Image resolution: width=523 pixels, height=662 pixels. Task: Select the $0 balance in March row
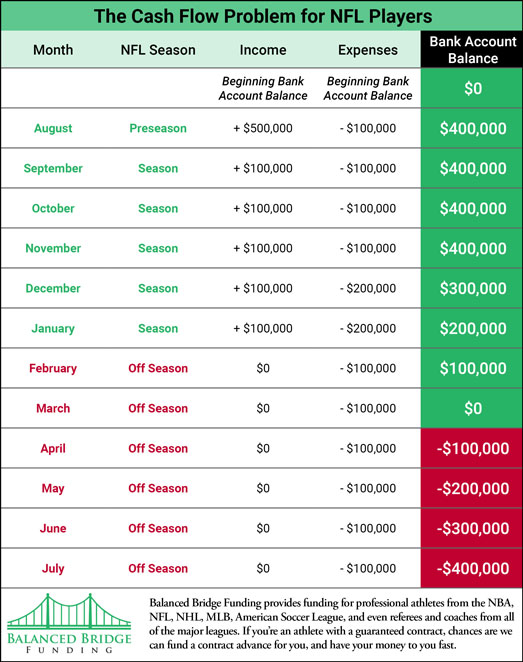pyautogui.click(x=472, y=408)
